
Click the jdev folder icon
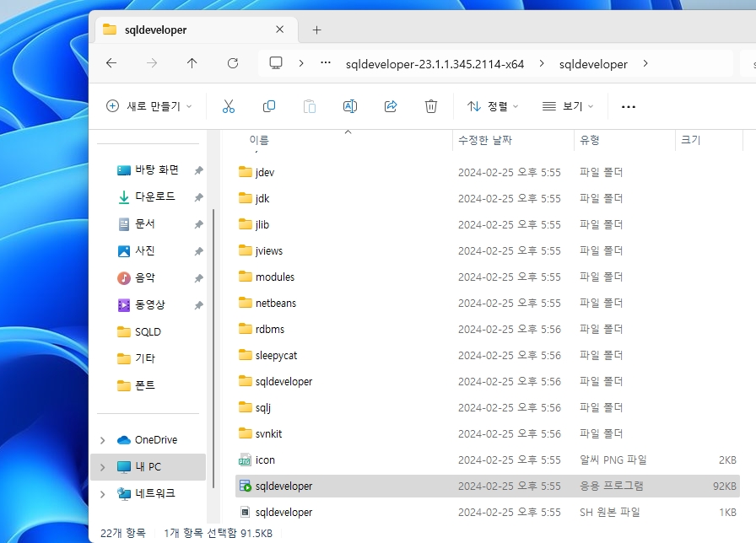click(246, 172)
